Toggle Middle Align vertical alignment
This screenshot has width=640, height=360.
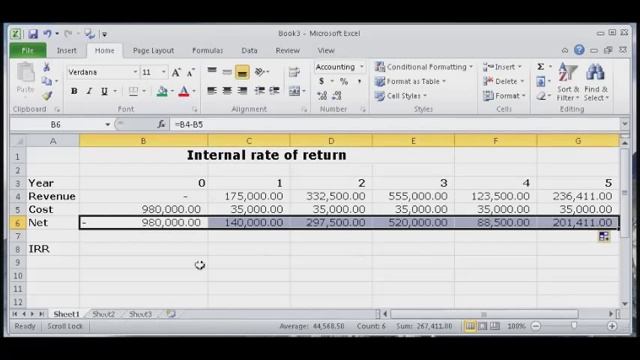[x=227, y=72]
